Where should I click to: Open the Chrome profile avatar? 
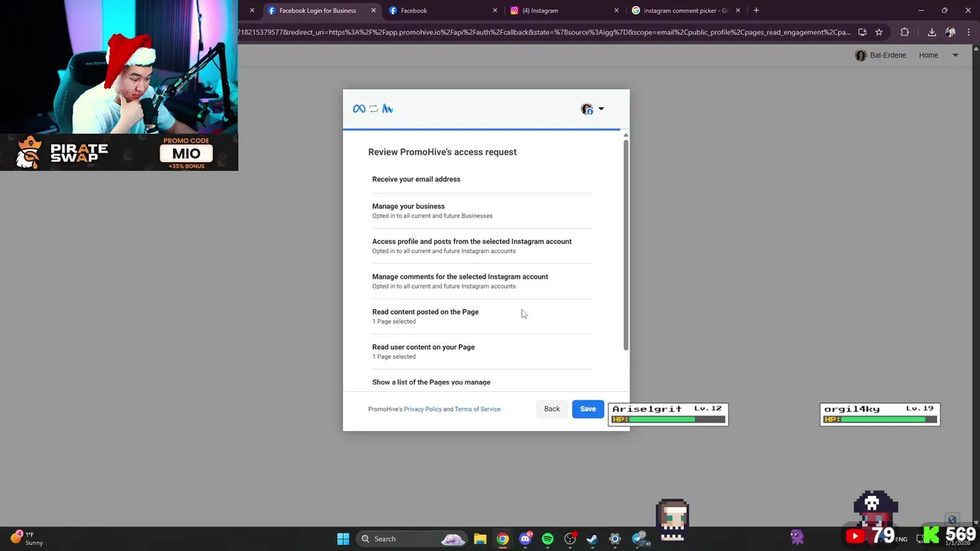(950, 32)
